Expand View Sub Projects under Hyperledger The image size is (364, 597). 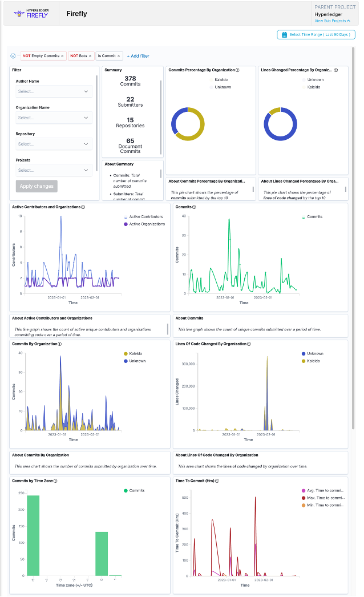332,21
